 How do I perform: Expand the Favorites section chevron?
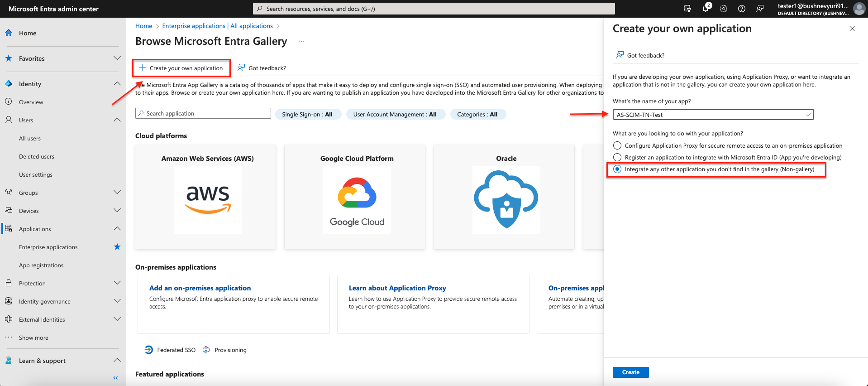click(117, 58)
